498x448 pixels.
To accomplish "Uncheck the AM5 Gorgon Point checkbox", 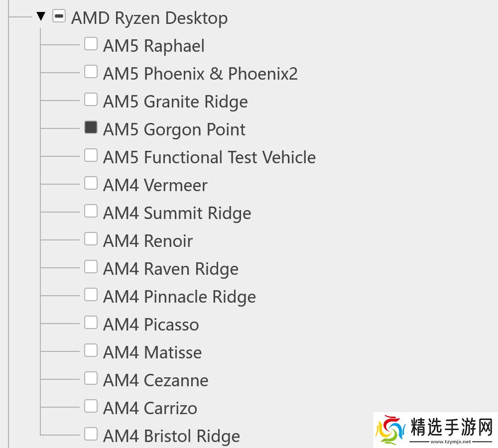I will [91, 127].
